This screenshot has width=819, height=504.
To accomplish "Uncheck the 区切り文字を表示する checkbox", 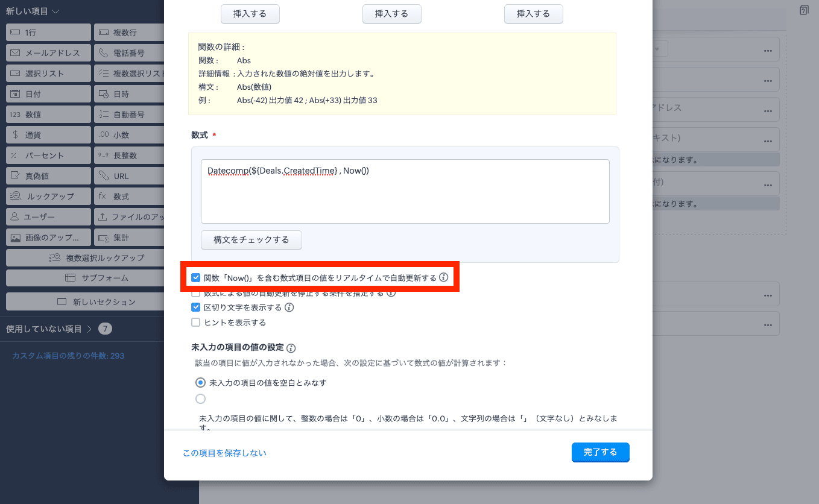I will pyautogui.click(x=195, y=307).
